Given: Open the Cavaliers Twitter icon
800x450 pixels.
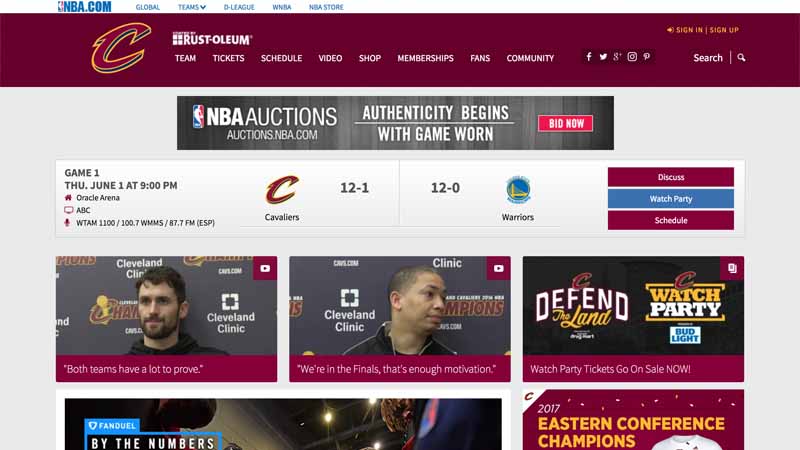Looking at the screenshot, I should (x=603, y=57).
